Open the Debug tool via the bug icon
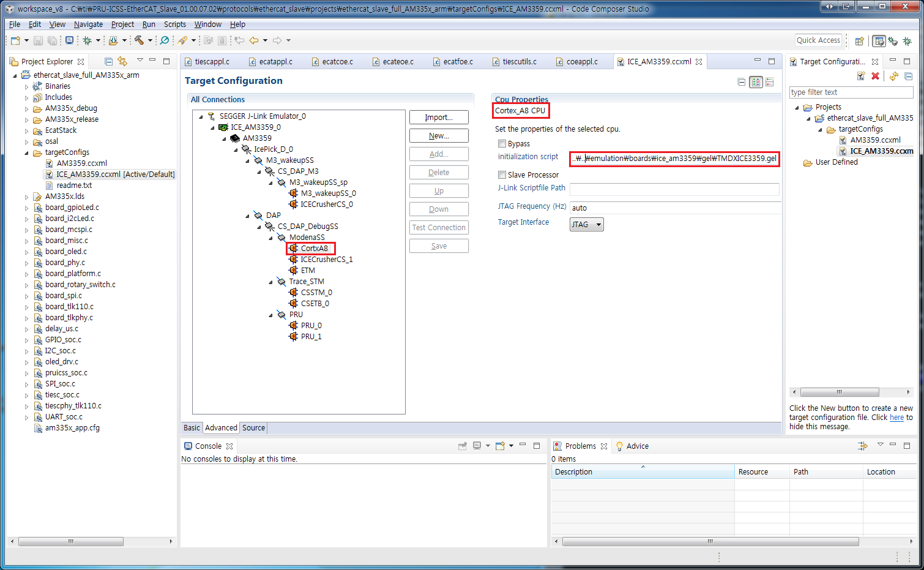 point(88,40)
